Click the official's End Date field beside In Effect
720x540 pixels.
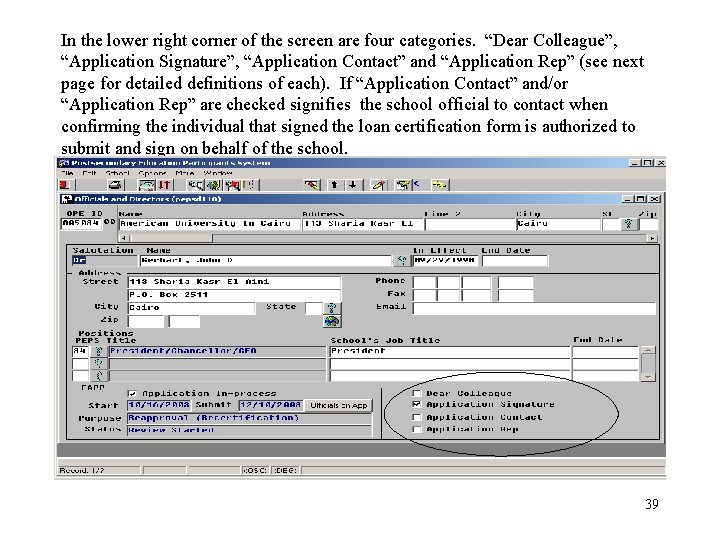pyautogui.click(x=515, y=261)
